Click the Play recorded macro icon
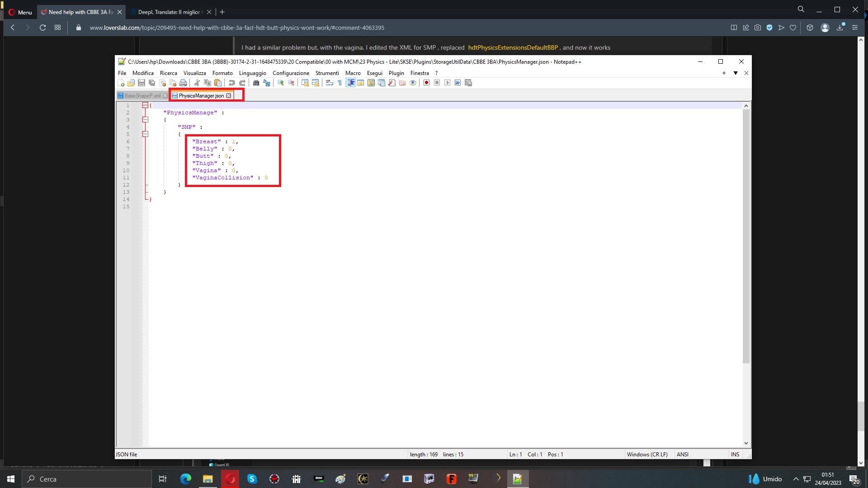 click(447, 83)
